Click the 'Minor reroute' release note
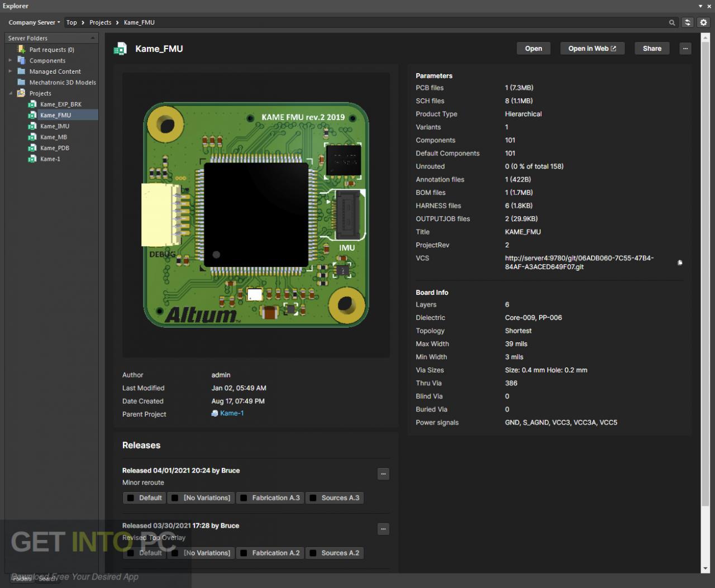Viewport: 715px width, 588px height. [x=143, y=482]
